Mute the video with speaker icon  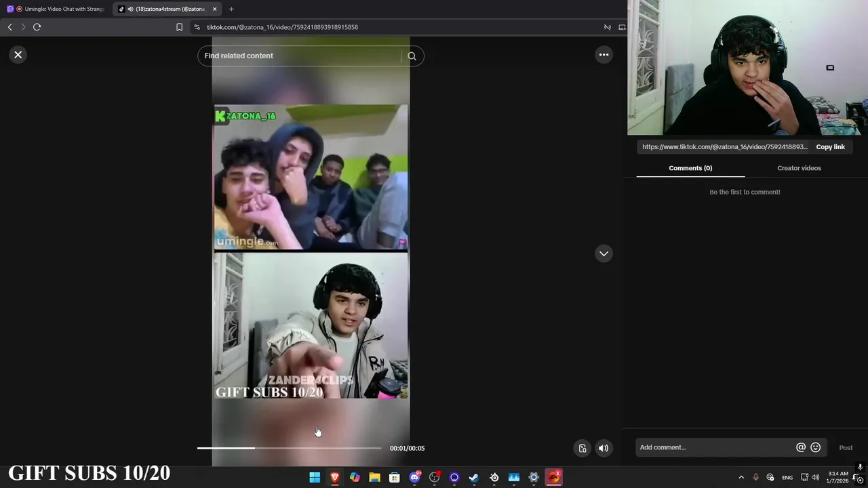click(x=604, y=448)
